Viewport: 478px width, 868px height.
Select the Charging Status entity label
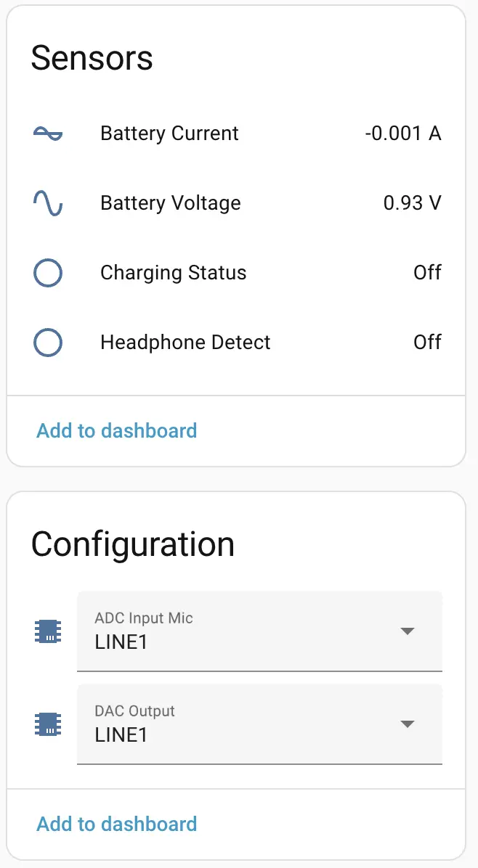coord(174,273)
